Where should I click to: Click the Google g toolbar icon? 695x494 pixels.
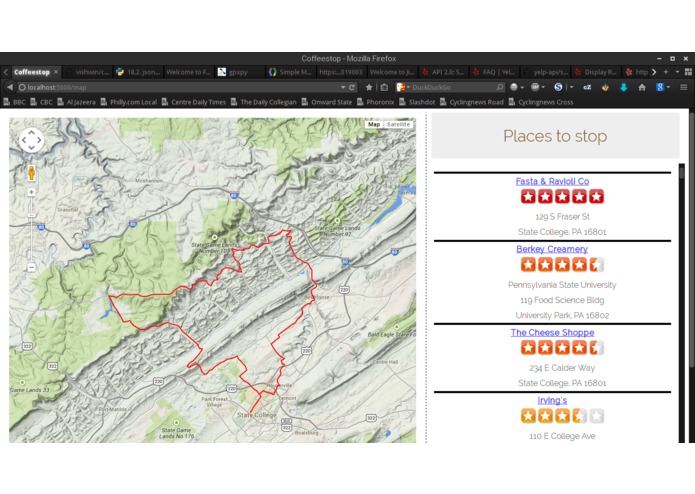click(x=660, y=87)
